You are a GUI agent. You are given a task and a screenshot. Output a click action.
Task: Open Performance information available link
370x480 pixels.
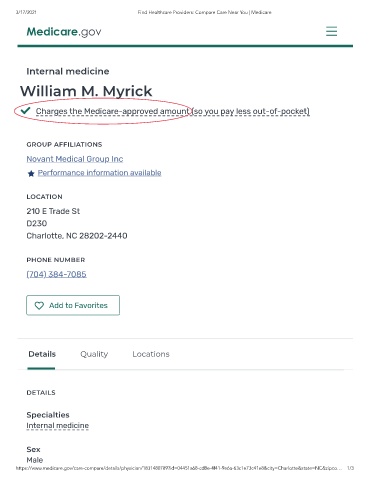click(99, 173)
